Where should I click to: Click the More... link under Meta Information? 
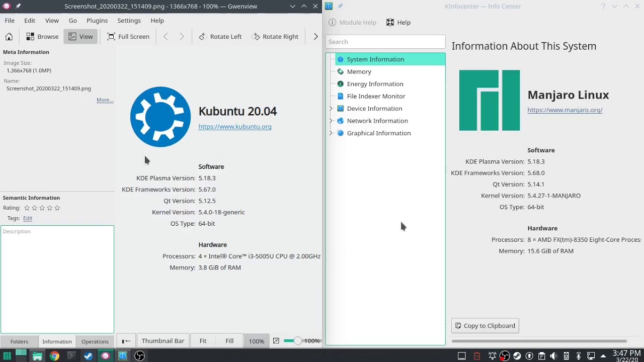coord(105,100)
